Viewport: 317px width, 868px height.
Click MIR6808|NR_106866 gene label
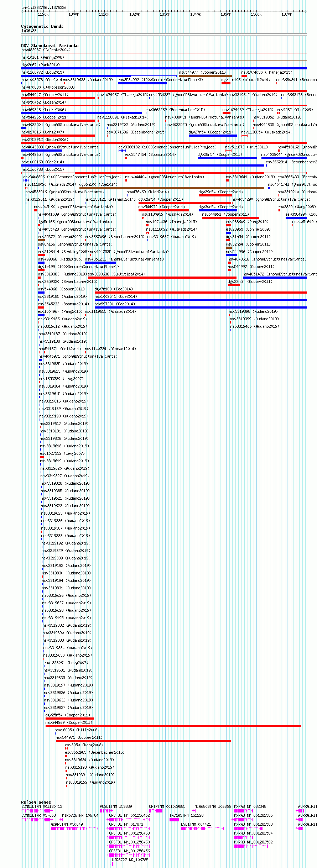tap(213, 807)
